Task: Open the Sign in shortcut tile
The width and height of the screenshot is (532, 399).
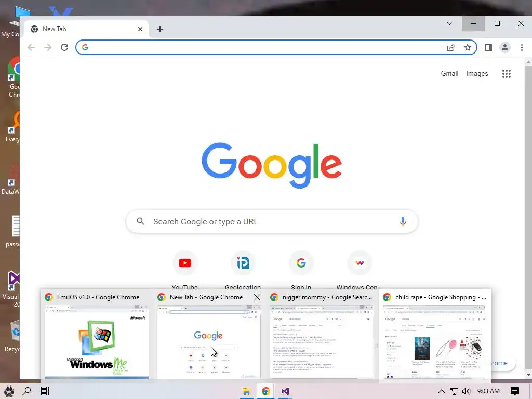Action: click(x=301, y=271)
